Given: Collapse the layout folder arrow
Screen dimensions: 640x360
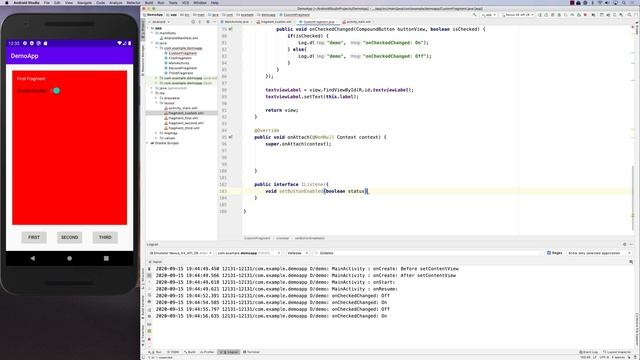Looking at the screenshot, I should click(x=157, y=103).
